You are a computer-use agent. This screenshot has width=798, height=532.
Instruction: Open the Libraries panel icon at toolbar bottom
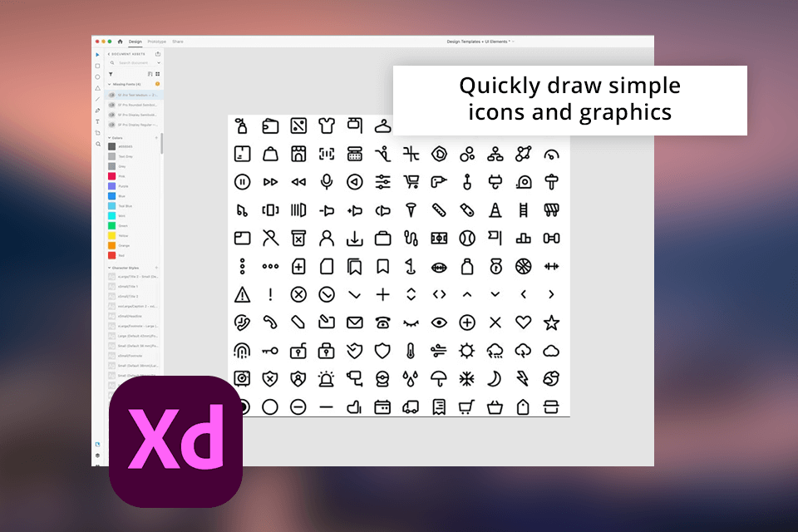pyautogui.click(x=97, y=445)
